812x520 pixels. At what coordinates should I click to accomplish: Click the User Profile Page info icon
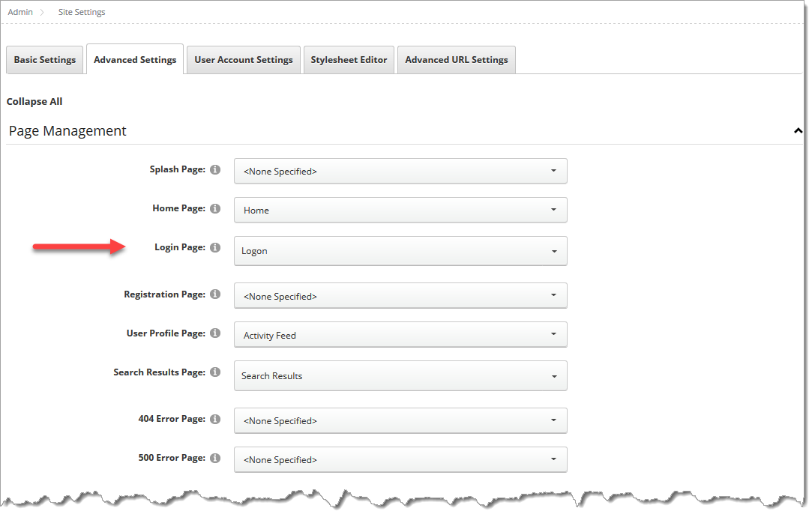[x=215, y=333]
